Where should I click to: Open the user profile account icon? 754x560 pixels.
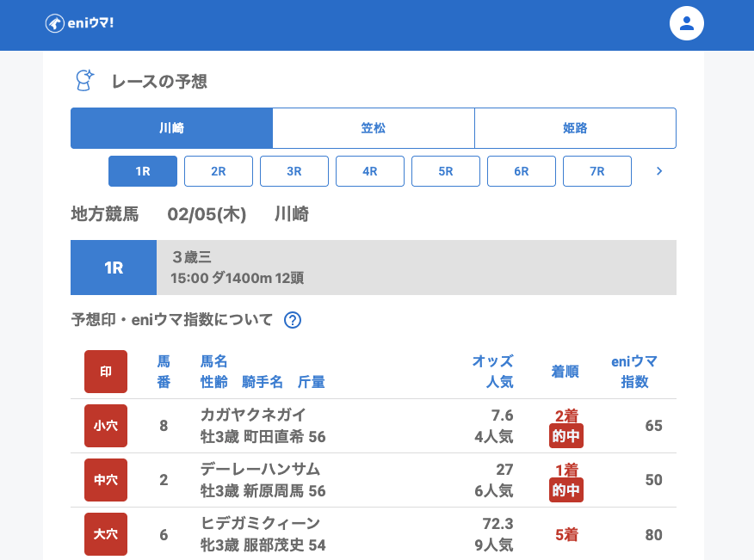[686, 23]
